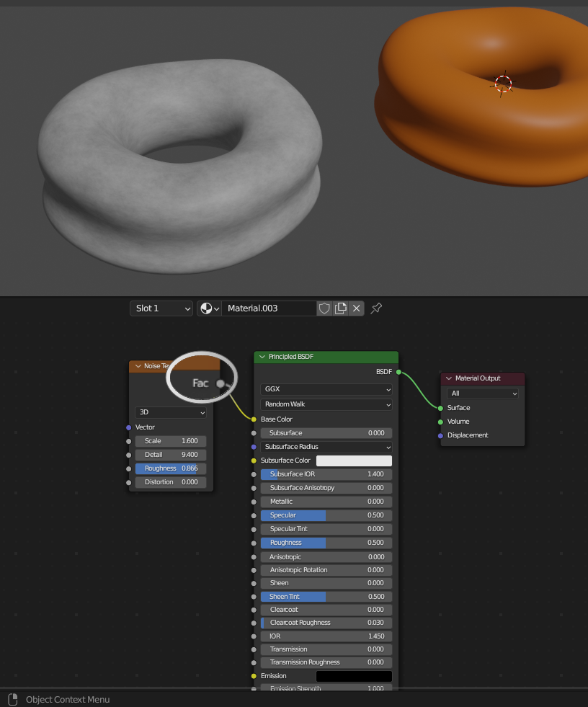Click the Transmission value field
The height and width of the screenshot is (707, 588).
coord(326,649)
